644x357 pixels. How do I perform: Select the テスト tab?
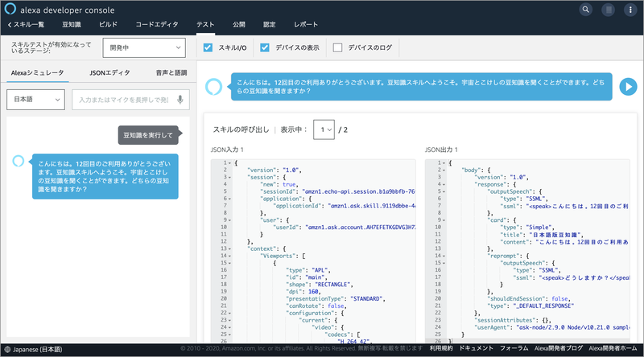click(x=205, y=25)
